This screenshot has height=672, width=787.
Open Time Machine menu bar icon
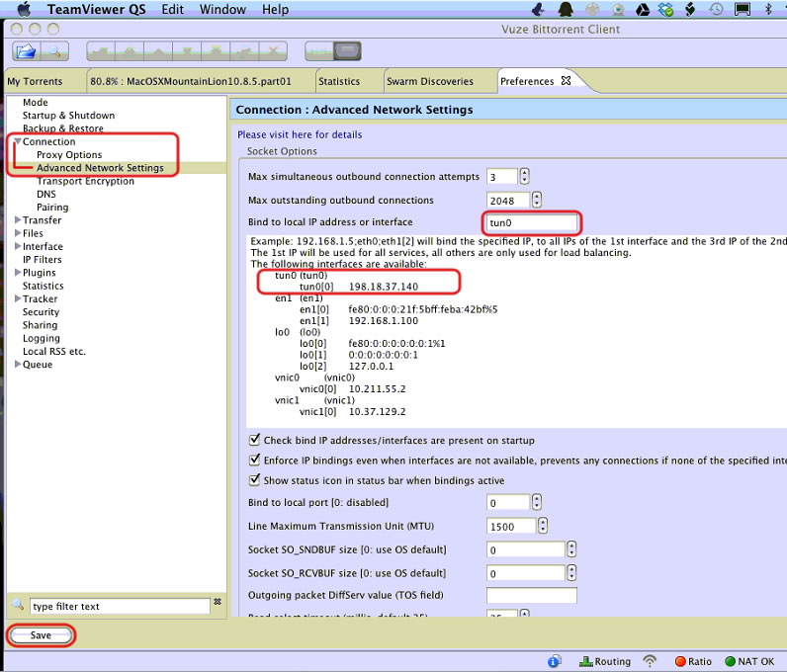pyautogui.click(x=716, y=9)
